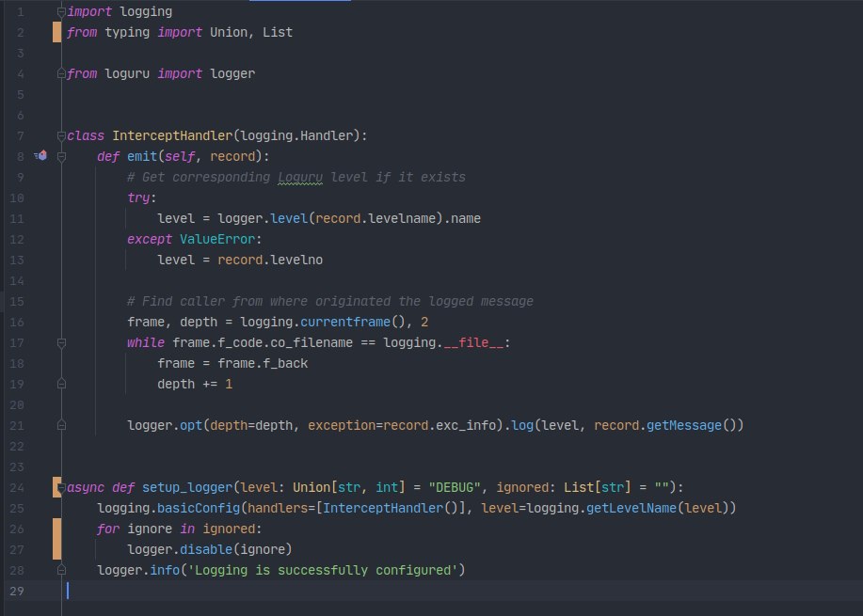The image size is (863, 616).
Task: Click 'logging.Handler' base class on line 7
Action: pos(296,135)
